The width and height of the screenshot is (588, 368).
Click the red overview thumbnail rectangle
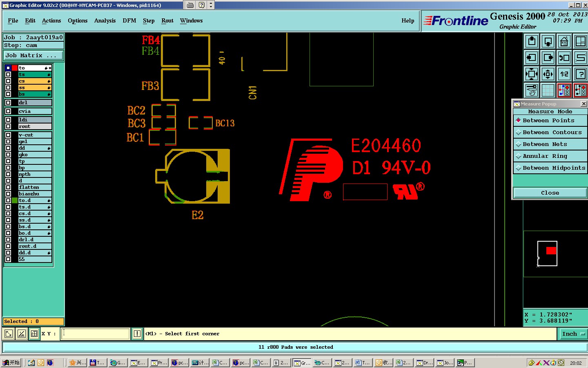tap(552, 251)
